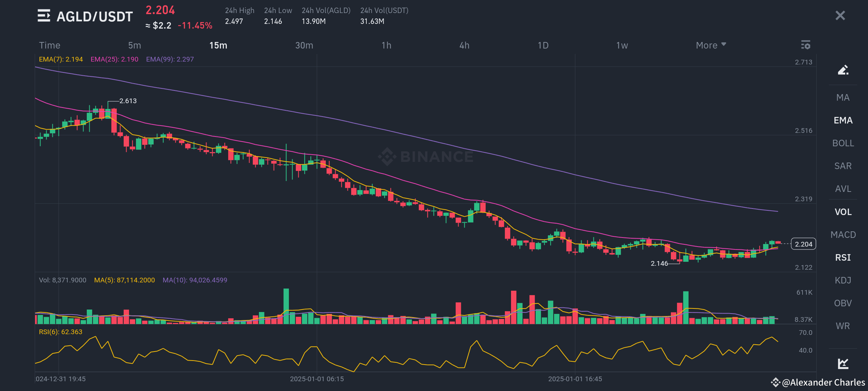Image resolution: width=868 pixels, height=391 pixels.
Task: Collapse the EMA indicator from the sidebar
Action: (x=843, y=120)
